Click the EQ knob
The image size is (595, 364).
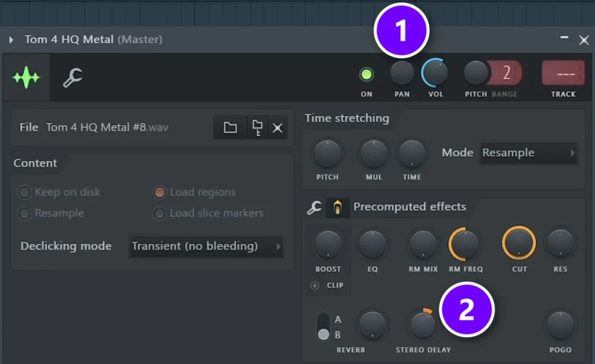[x=372, y=244]
